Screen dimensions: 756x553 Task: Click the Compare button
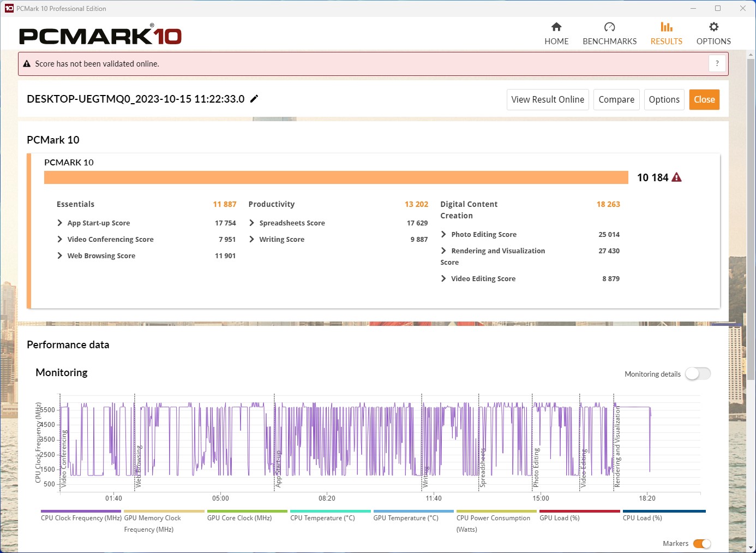click(616, 99)
